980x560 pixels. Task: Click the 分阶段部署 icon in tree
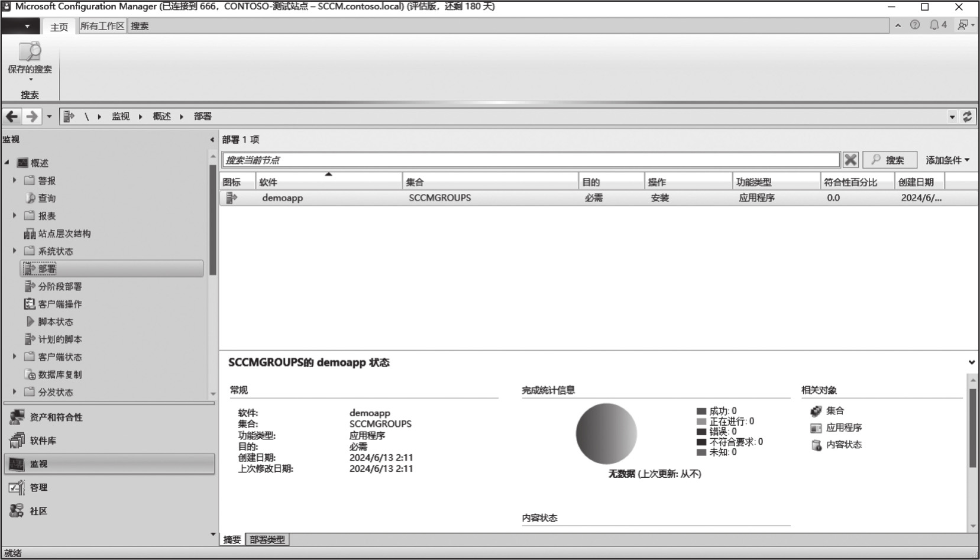tap(30, 286)
